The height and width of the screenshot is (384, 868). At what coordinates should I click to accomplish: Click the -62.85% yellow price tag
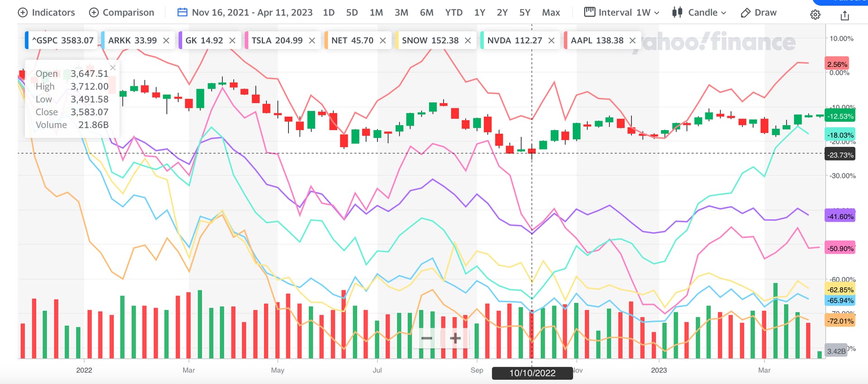click(840, 290)
